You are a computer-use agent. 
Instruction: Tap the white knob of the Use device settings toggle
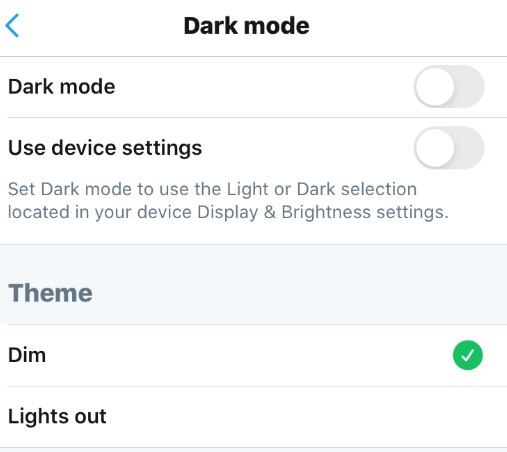coord(435,147)
